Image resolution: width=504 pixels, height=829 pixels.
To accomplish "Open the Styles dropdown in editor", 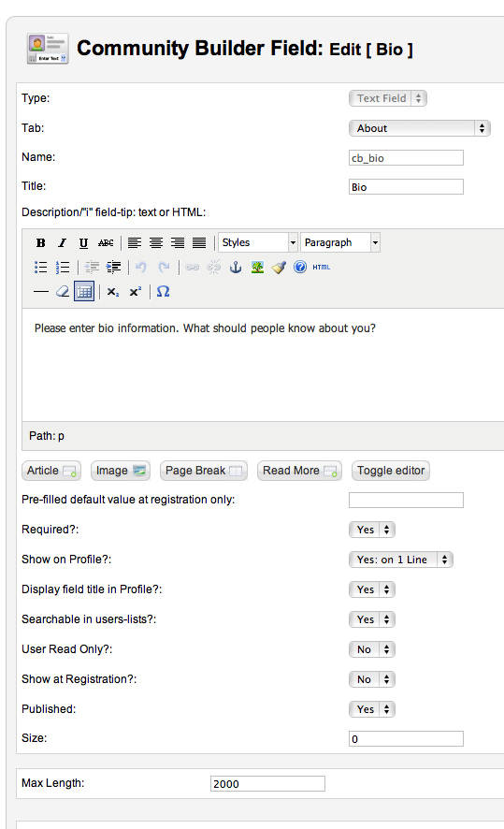I will tap(258, 242).
